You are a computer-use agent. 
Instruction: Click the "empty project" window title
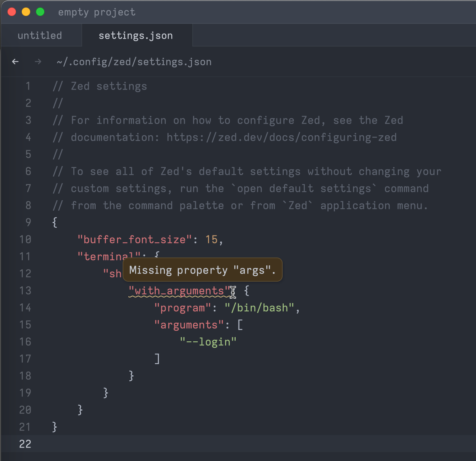tap(97, 12)
